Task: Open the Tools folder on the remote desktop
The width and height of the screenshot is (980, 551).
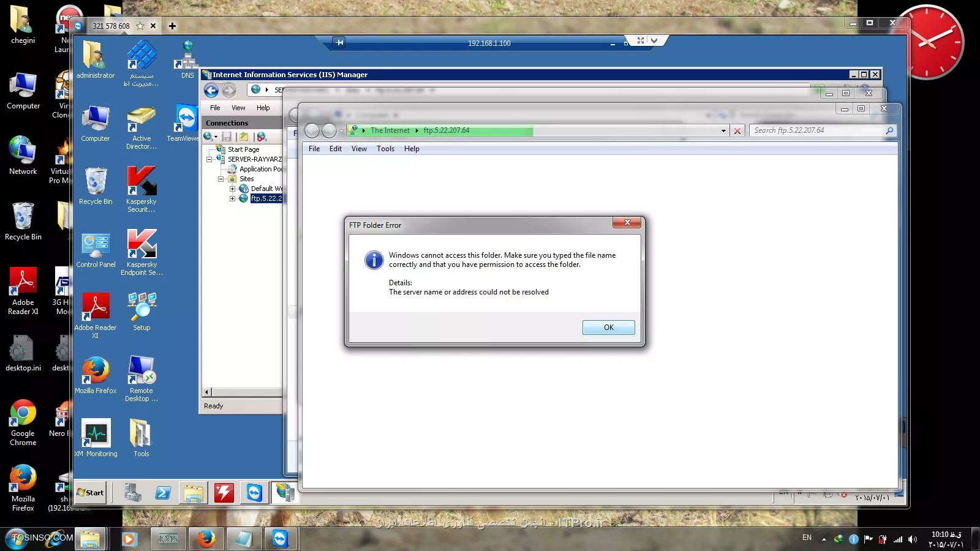Action: pyautogui.click(x=141, y=438)
